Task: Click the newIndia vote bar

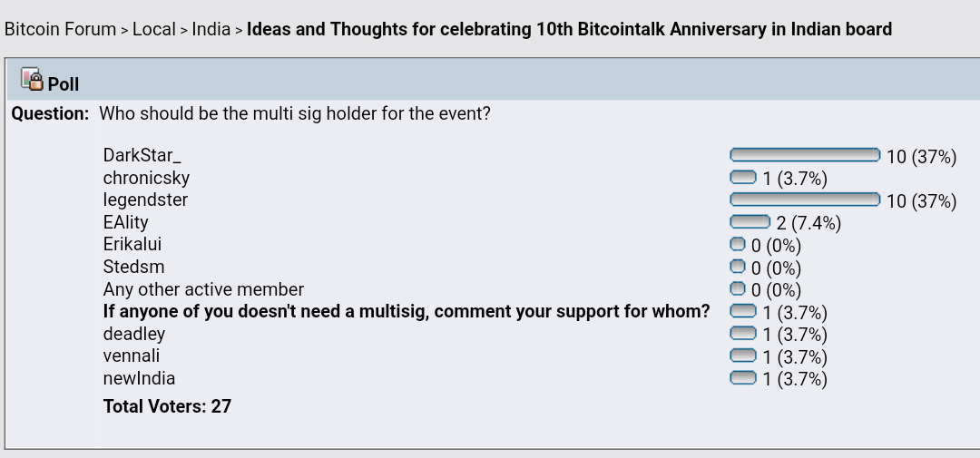Action: point(743,377)
